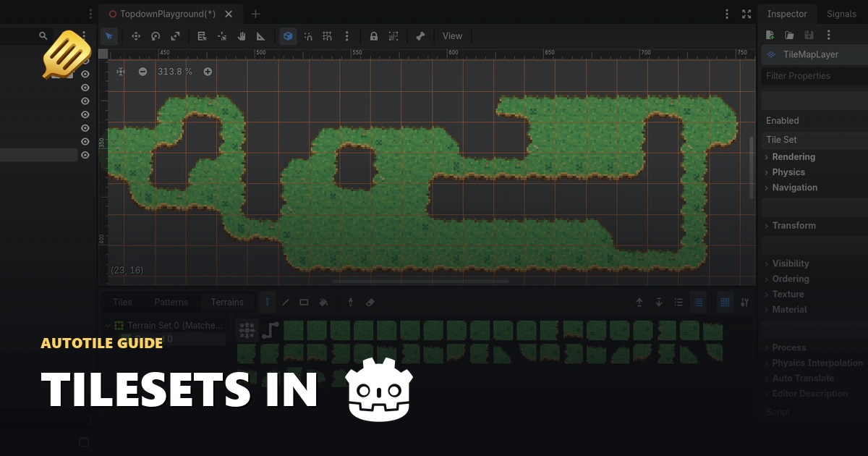Select the Line drawing tool

286,303
